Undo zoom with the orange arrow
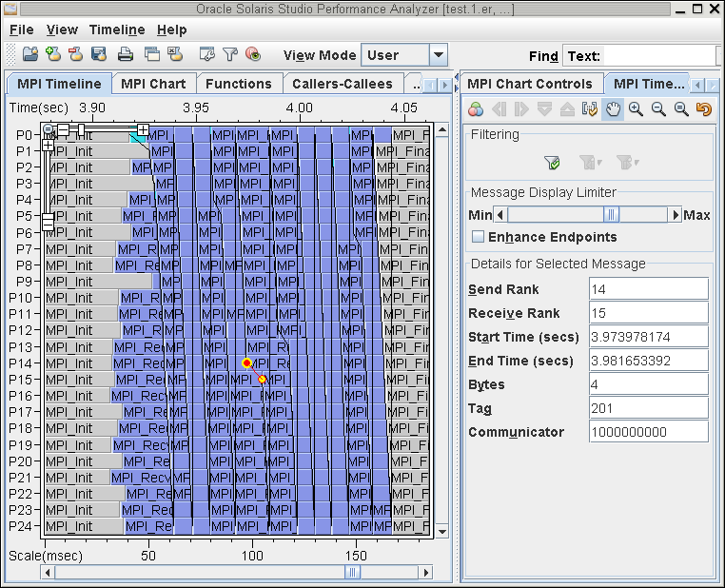This screenshot has width=725, height=588. (x=704, y=109)
